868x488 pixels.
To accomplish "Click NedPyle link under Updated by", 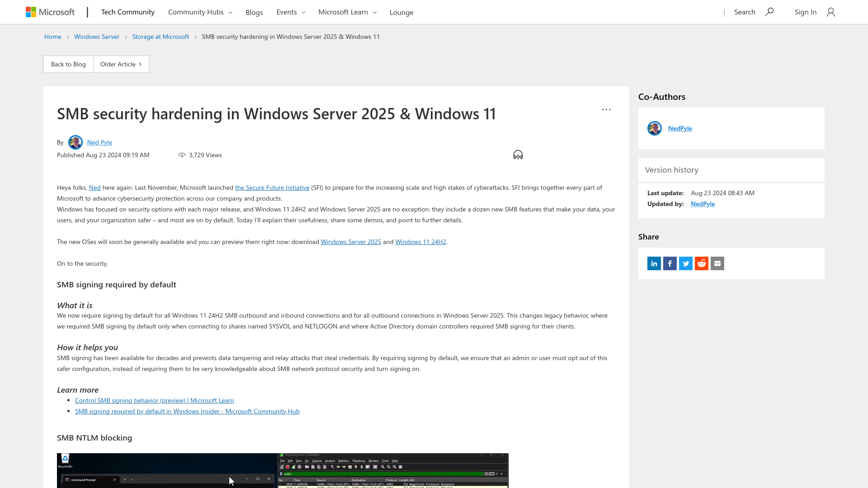I will [703, 204].
